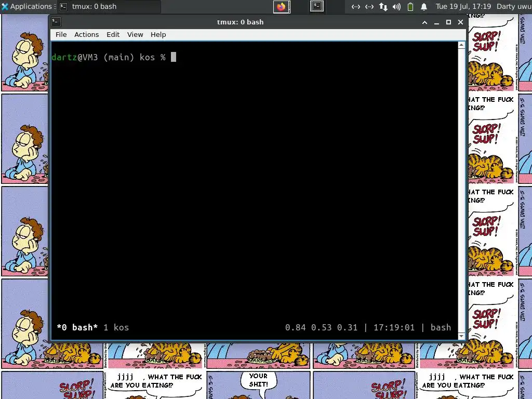
Task: Open the notification bell icon
Action: tap(424, 6)
